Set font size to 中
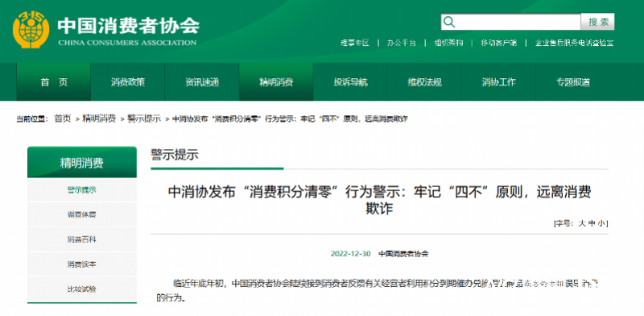Image resolution: width=644 pixels, height=316 pixels. coord(592,223)
